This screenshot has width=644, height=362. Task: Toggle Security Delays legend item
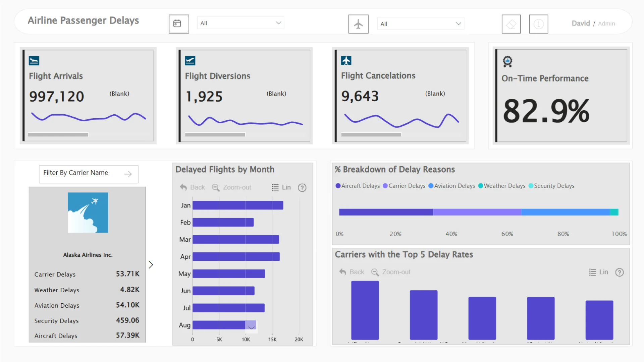(551, 186)
